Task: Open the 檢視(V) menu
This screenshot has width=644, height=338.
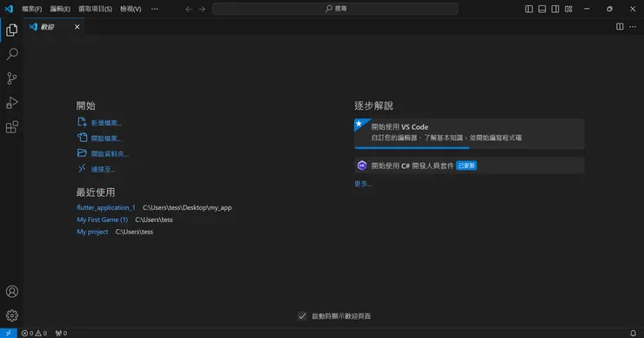Action: (x=131, y=9)
